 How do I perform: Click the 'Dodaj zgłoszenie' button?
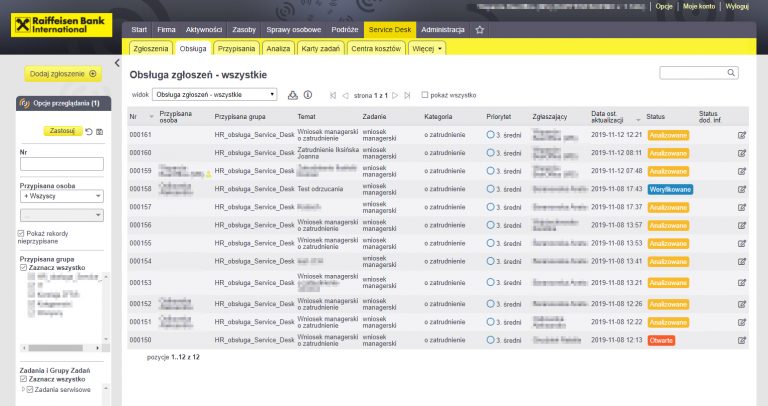[63, 74]
